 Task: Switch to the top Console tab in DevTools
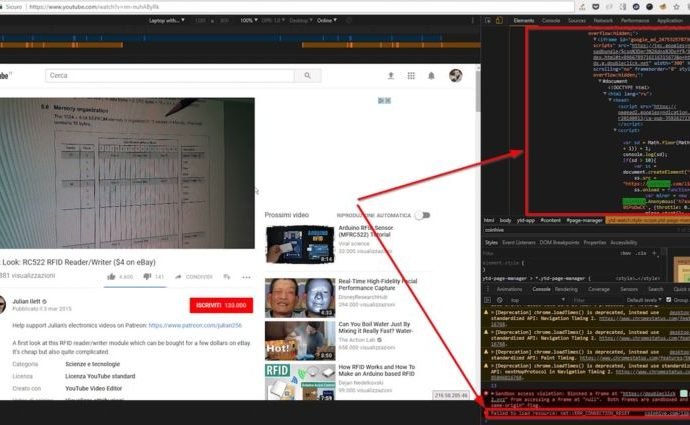pyautogui.click(x=551, y=20)
